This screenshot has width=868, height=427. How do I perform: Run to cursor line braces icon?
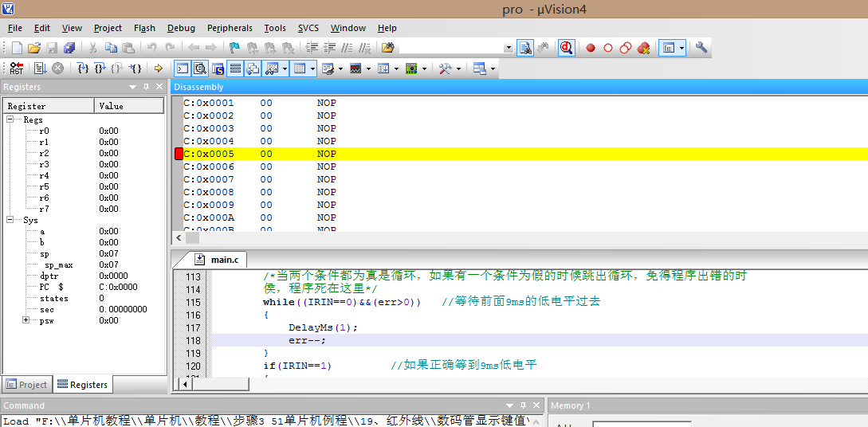(x=135, y=69)
